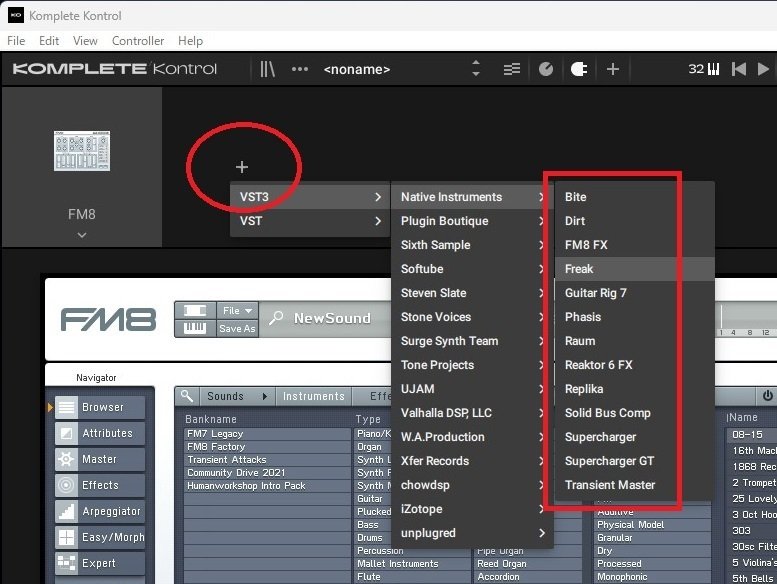Open the unplugred submenu
Image resolution: width=777 pixels, height=584 pixels.
472,533
